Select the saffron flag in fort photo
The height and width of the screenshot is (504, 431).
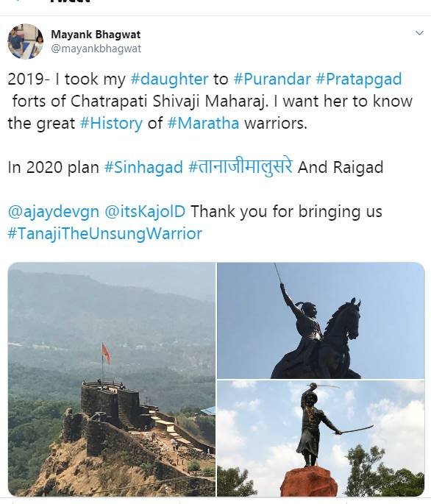106,354
